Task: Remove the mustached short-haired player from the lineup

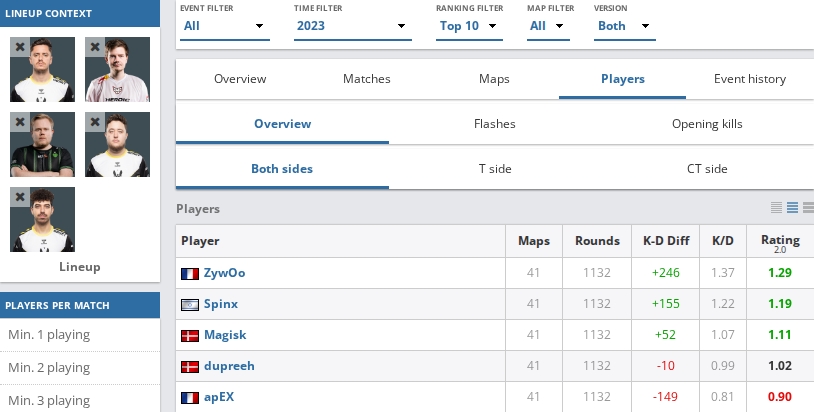Action: [x=20, y=47]
